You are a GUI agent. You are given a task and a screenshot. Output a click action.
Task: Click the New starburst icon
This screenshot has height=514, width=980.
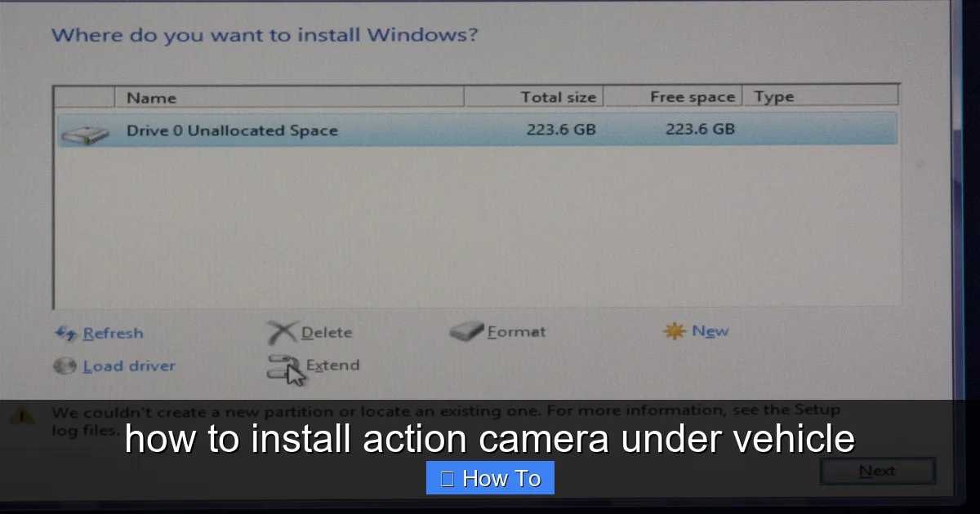tap(675, 331)
